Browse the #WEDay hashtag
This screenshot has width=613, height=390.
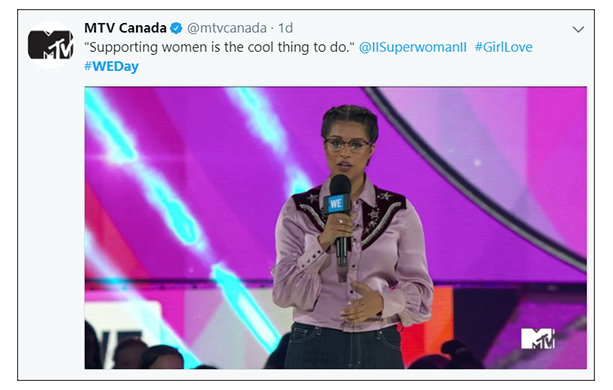(111, 66)
